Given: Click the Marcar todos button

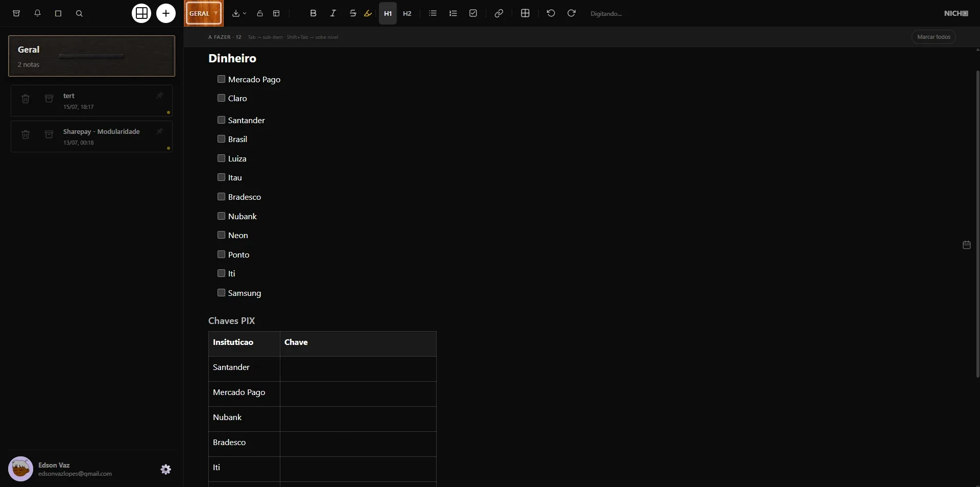Looking at the screenshot, I should (x=934, y=37).
